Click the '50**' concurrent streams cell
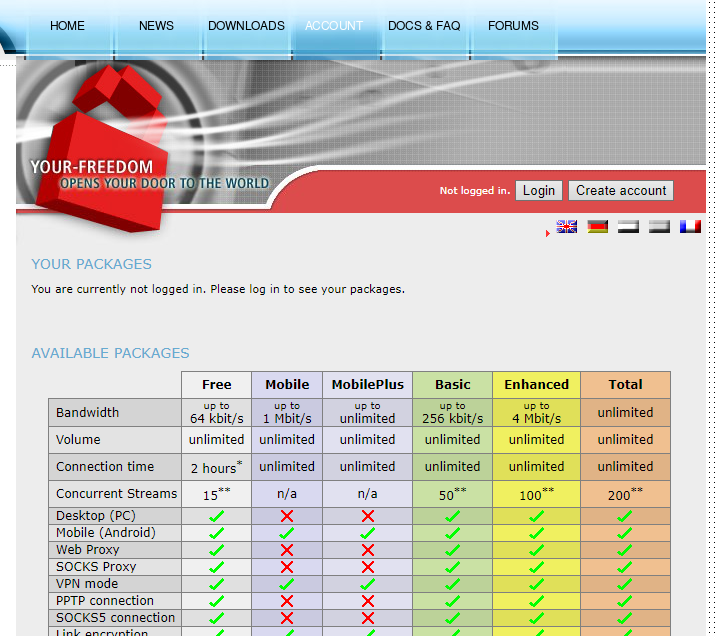 click(x=453, y=494)
